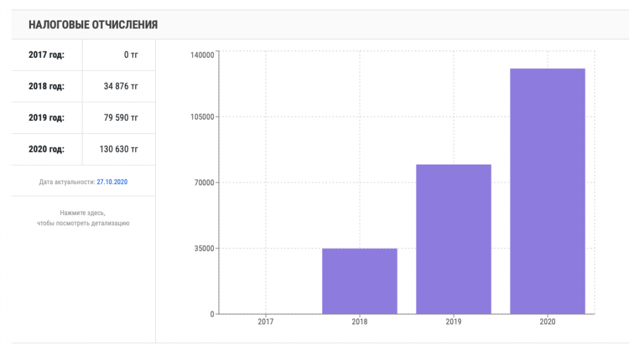Screen dimensions: 644x345
Task: Click the 0 тг value cell
Action: [131, 55]
